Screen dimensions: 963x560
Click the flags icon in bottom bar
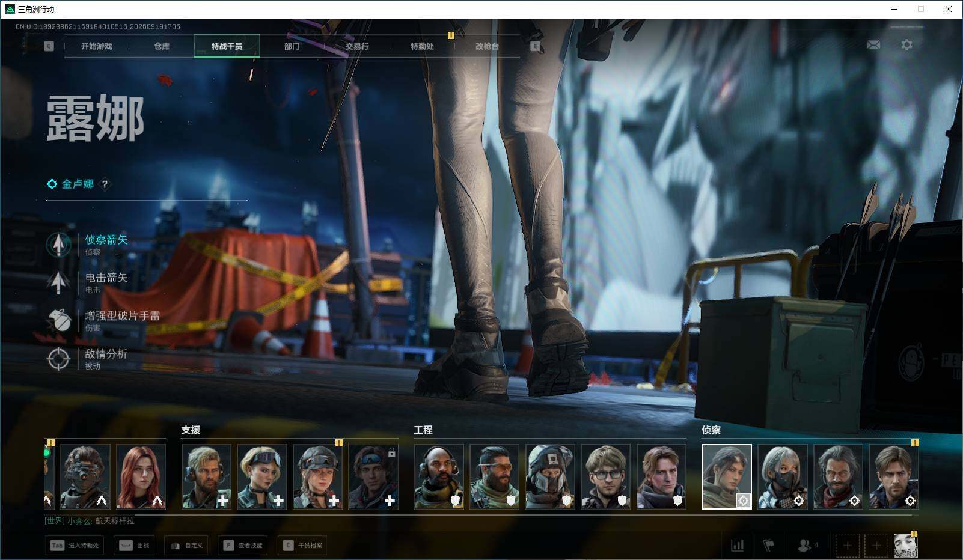pos(769,545)
